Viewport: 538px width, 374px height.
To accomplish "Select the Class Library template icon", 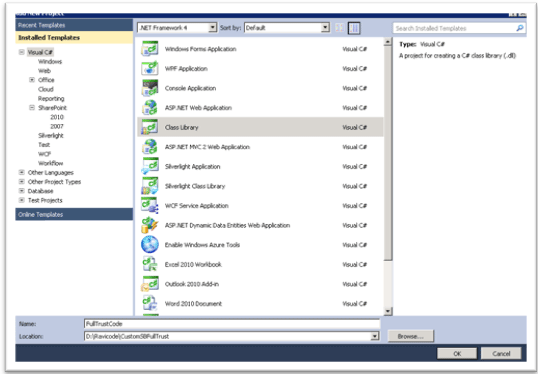I will point(150,127).
